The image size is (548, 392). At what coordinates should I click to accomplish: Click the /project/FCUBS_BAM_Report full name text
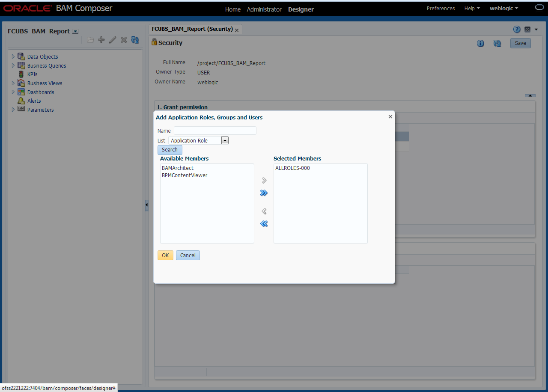pyautogui.click(x=231, y=63)
